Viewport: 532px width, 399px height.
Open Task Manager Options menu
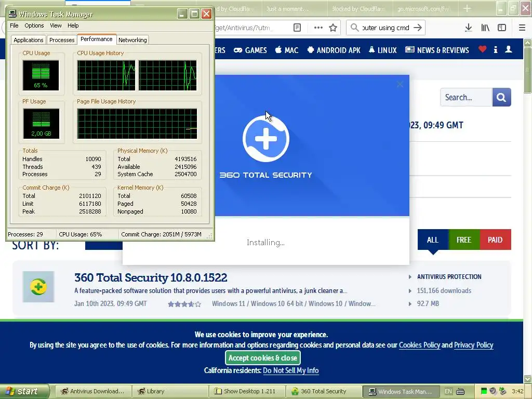tap(34, 25)
